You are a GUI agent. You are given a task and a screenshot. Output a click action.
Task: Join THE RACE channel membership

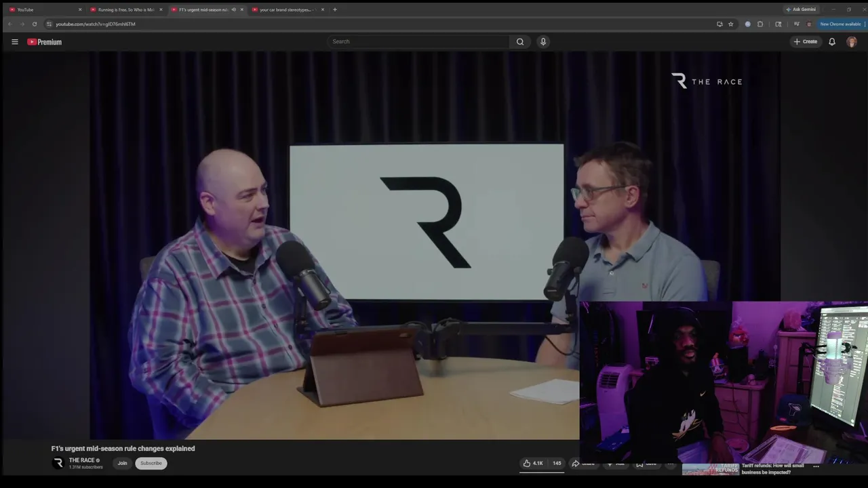122,463
